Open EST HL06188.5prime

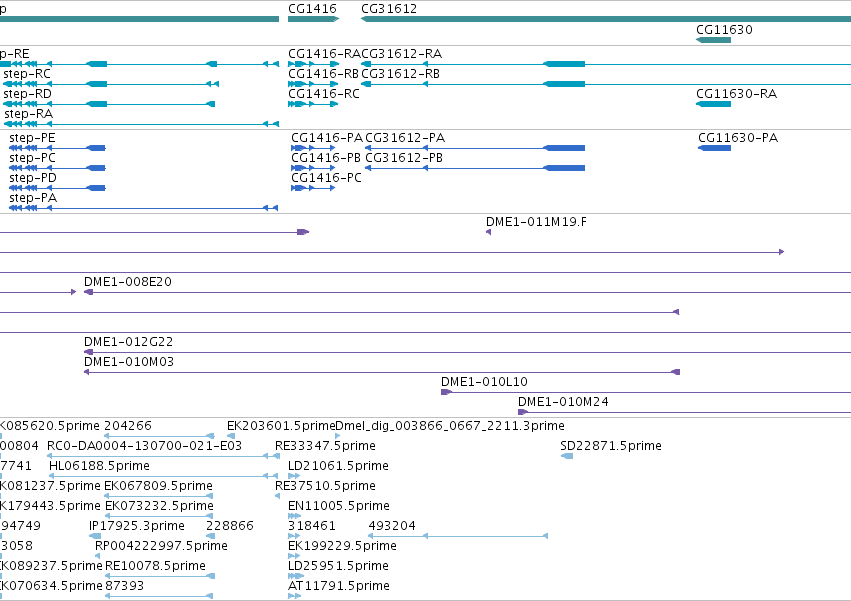point(99,466)
